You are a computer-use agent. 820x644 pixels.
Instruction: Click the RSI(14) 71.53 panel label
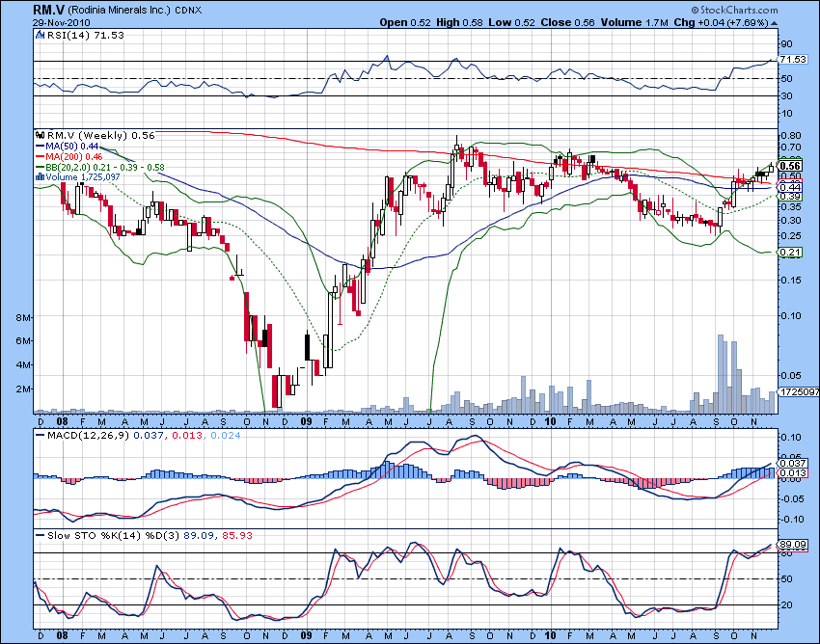(86, 35)
